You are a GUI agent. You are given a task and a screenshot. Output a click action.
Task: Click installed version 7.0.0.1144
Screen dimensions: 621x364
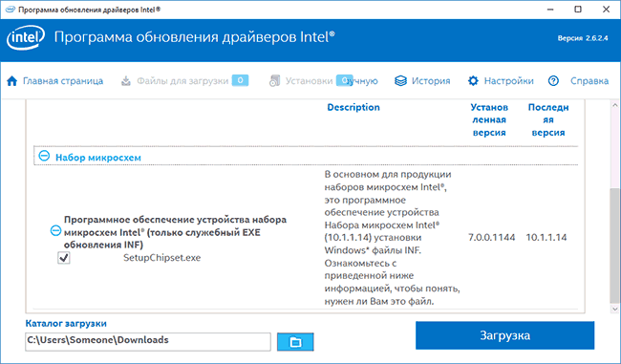(491, 237)
